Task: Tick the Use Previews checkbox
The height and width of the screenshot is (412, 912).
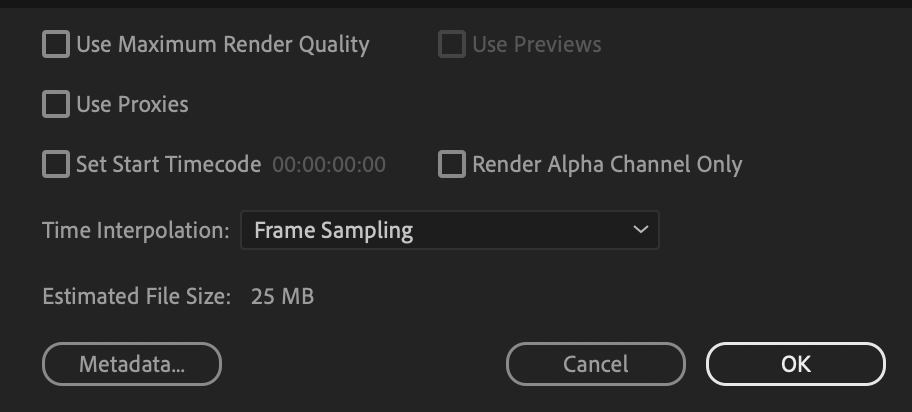Action: point(452,45)
